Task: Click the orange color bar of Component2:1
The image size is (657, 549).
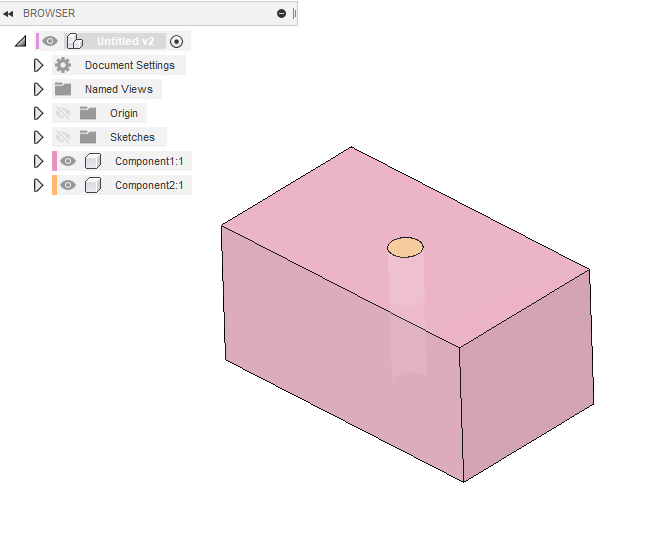Action: [54, 185]
